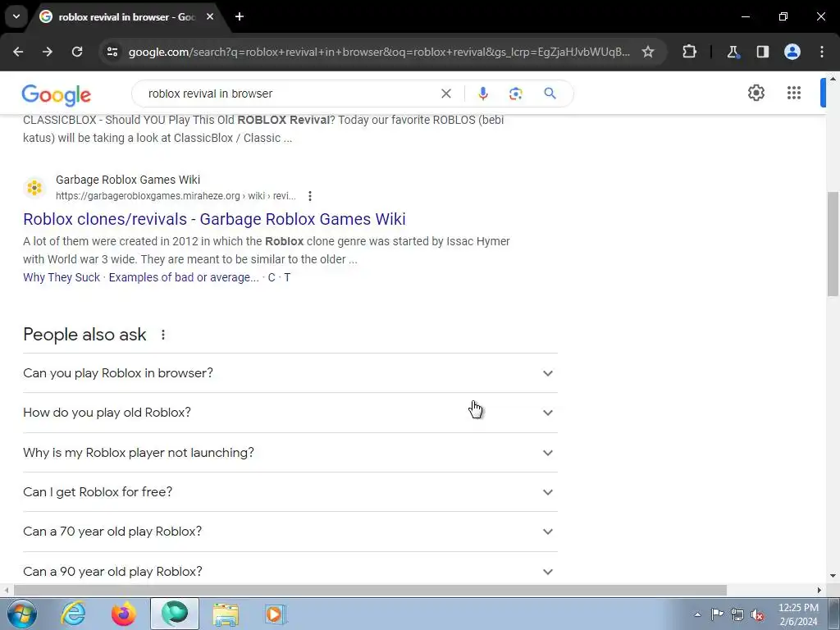Open Roblox clones/revivals - Garbage Roblox Games Wiki link
The width and height of the screenshot is (840, 630).
[214, 219]
